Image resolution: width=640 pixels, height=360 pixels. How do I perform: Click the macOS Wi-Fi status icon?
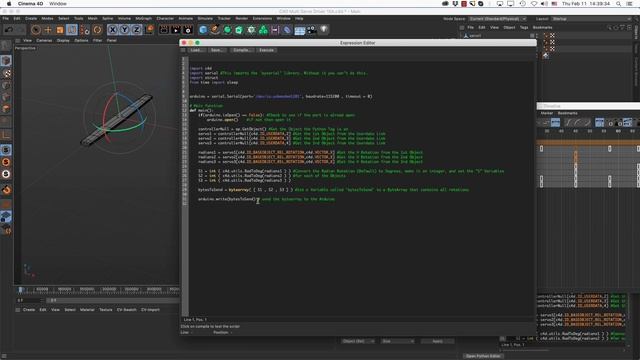[x=533, y=4]
